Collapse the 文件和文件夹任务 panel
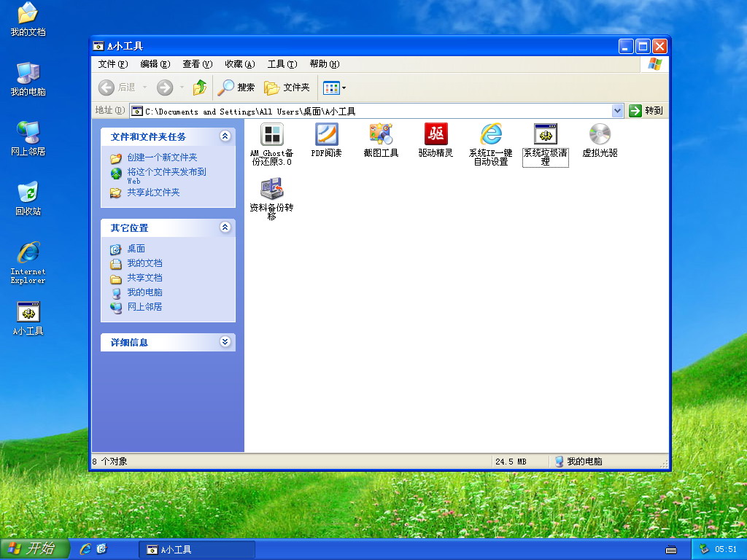The height and width of the screenshot is (560, 747). [x=225, y=136]
